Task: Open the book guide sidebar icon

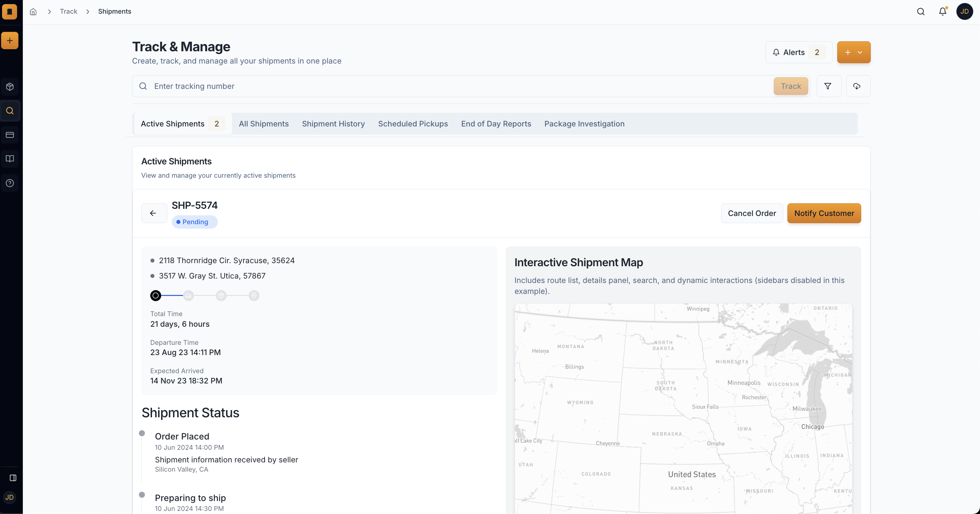Action: click(x=10, y=159)
